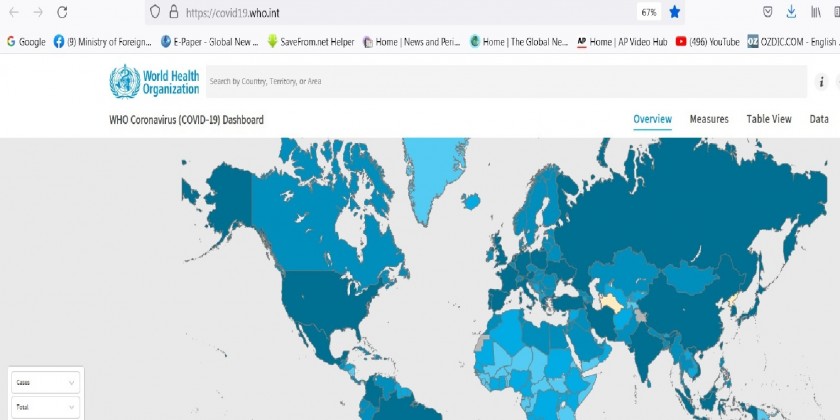
Task: Open the YouTube bookmark
Action: tap(708, 42)
